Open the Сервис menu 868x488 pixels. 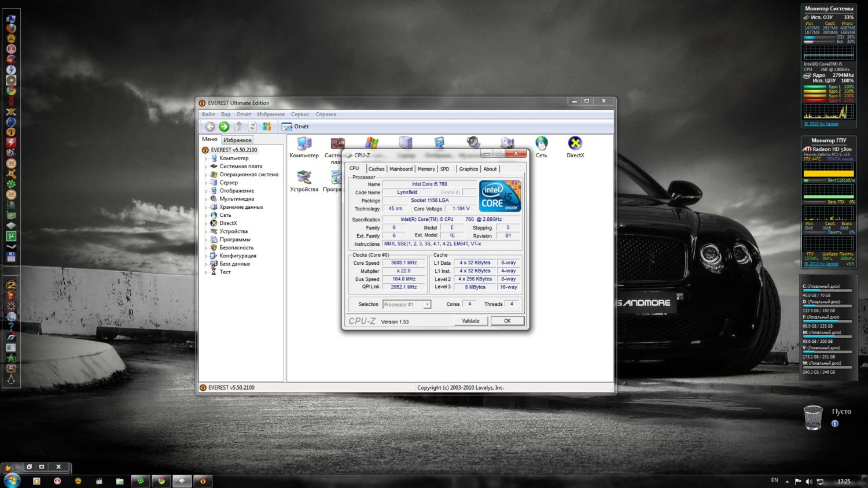300,114
